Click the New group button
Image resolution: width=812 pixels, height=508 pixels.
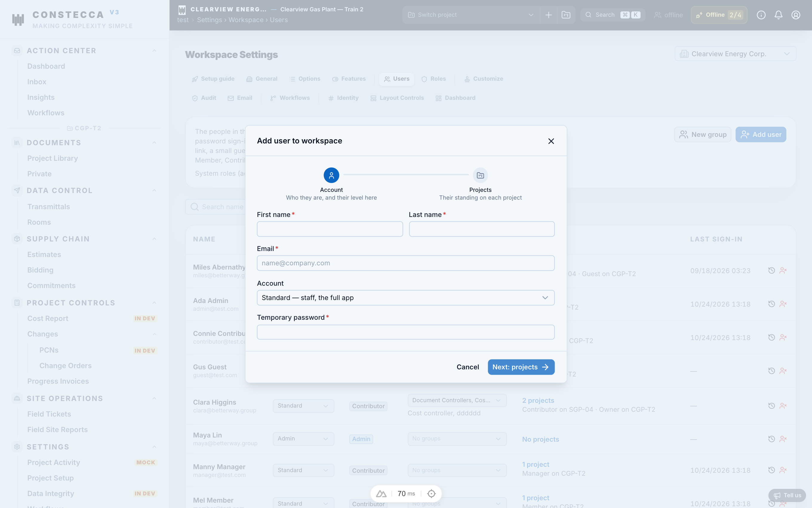[703, 134]
